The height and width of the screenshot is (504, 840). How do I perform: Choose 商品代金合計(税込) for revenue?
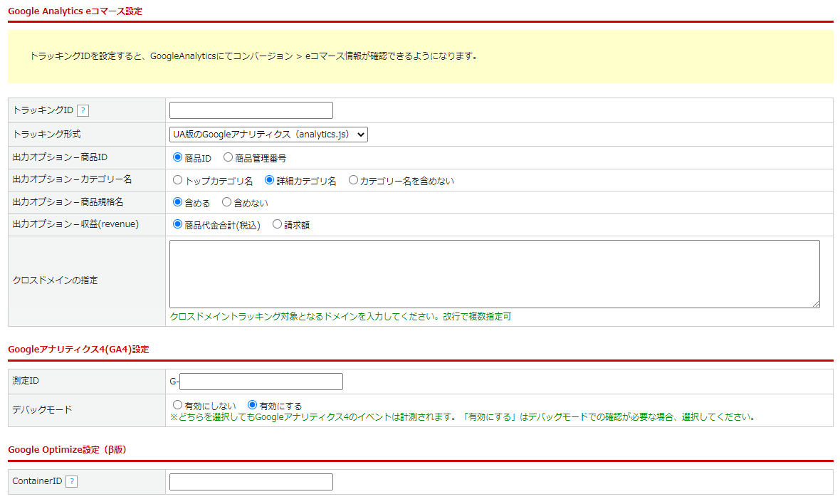coord(178,224)
